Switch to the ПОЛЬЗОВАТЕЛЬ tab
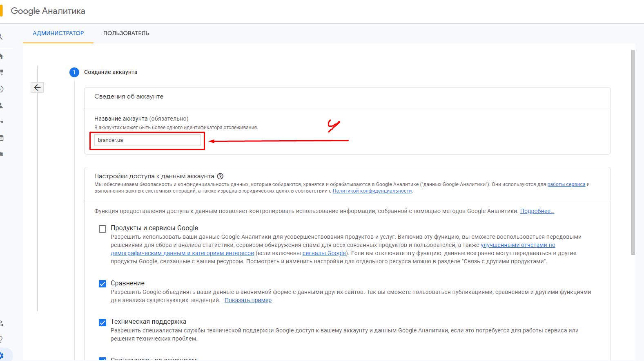Viewport: 644px width, 361px height. pos(126,33)
